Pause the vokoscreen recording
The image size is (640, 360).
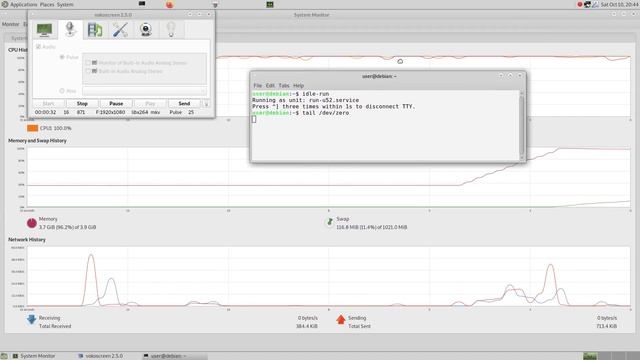(x=116, y=104)
